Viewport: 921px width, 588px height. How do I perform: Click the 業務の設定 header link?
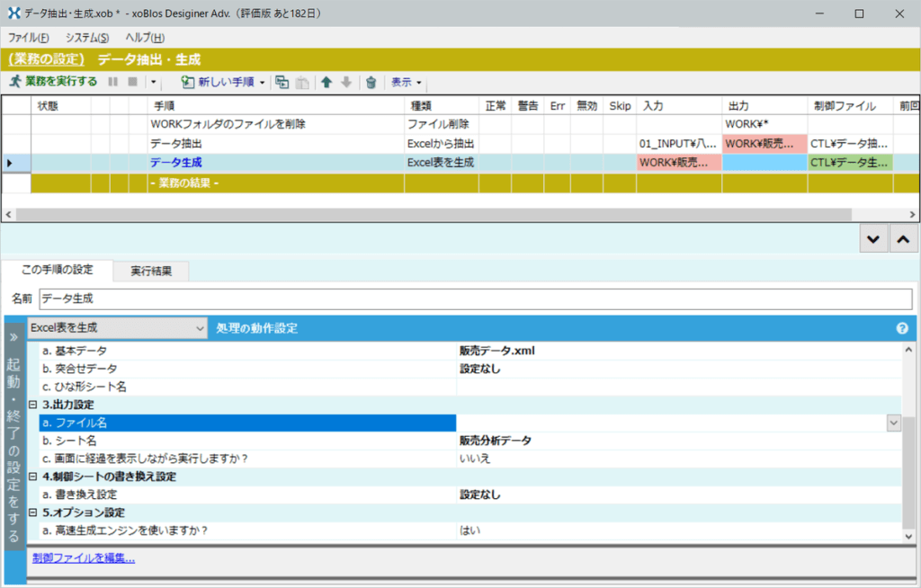click(47, 59)
